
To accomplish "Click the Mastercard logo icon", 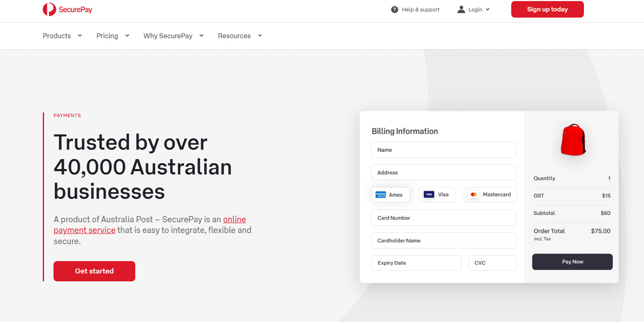I will coord(474,194).
